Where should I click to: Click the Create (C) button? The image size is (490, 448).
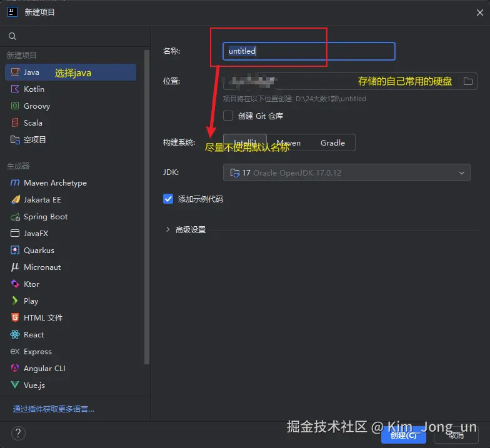[x=404, y=435]
